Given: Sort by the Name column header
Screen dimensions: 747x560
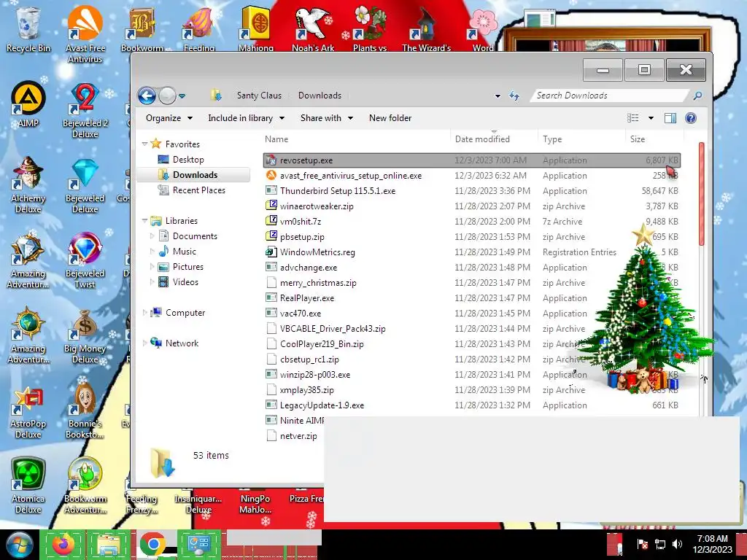Looking at the screenshot, I should pos(355,139).
